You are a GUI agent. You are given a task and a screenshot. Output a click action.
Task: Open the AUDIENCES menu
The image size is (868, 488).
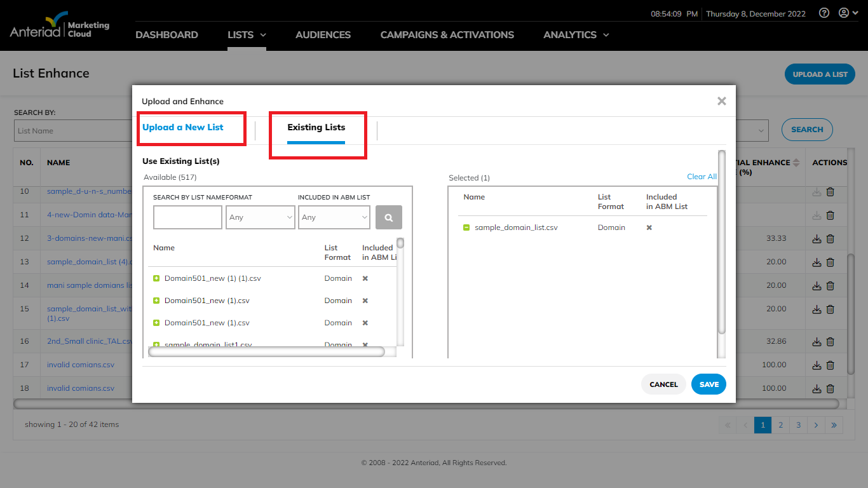coord(323,35)
